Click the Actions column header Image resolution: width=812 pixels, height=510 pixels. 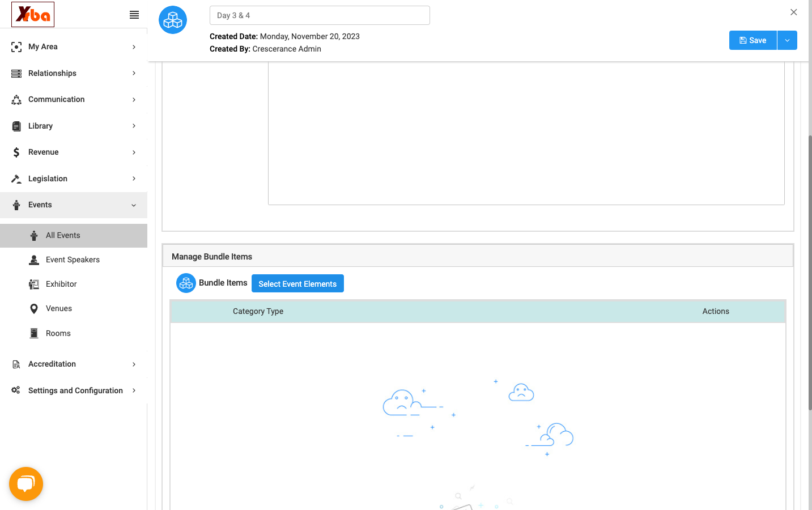[716, 311]
